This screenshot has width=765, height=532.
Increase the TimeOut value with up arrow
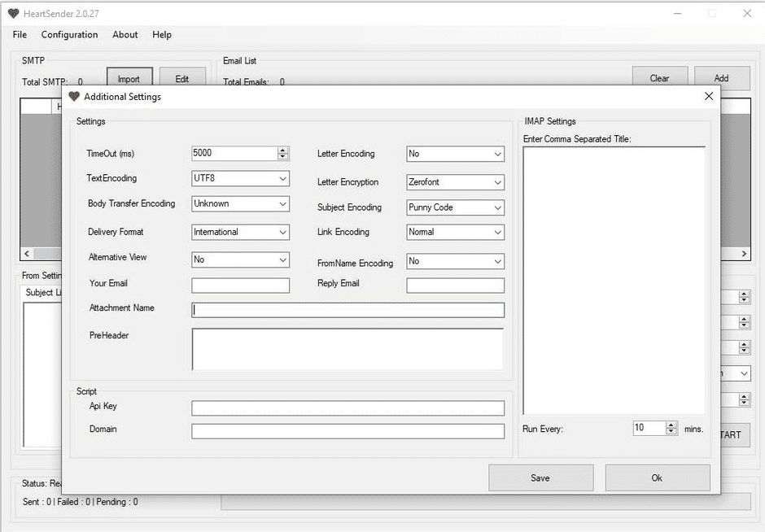(283, 150)
